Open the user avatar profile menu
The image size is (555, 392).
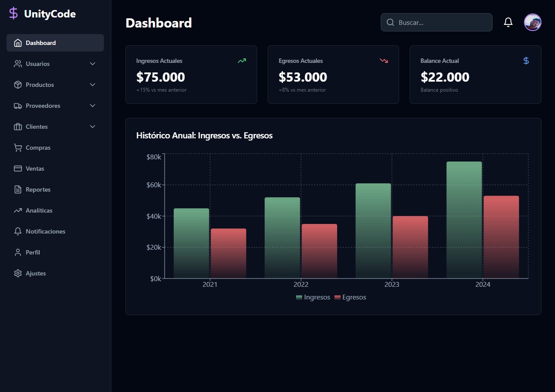click(x=532, y=22)
